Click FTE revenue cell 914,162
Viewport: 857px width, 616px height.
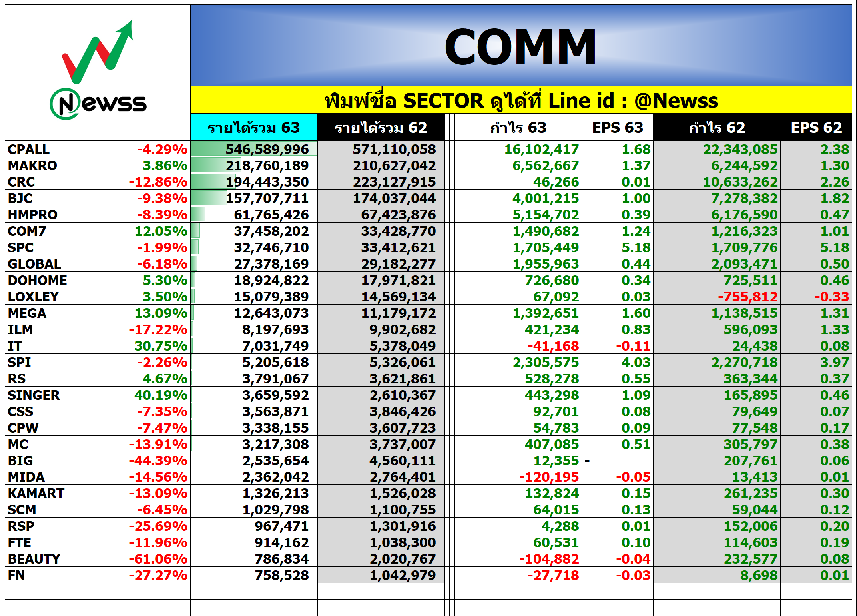coord(254,542)
